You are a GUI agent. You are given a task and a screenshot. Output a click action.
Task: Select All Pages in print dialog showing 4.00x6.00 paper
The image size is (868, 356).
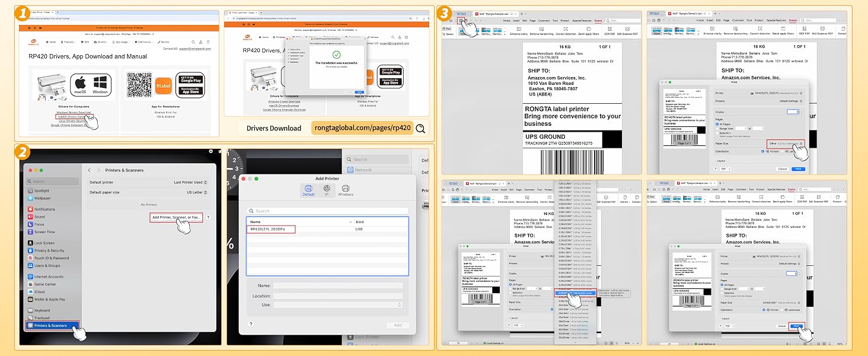tap(723, 284)
